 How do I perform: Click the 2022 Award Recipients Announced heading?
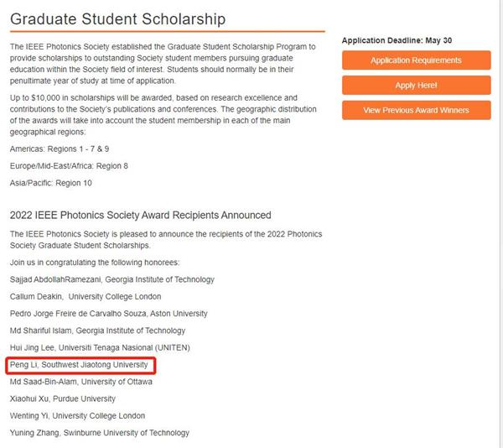tap(140, 216)
